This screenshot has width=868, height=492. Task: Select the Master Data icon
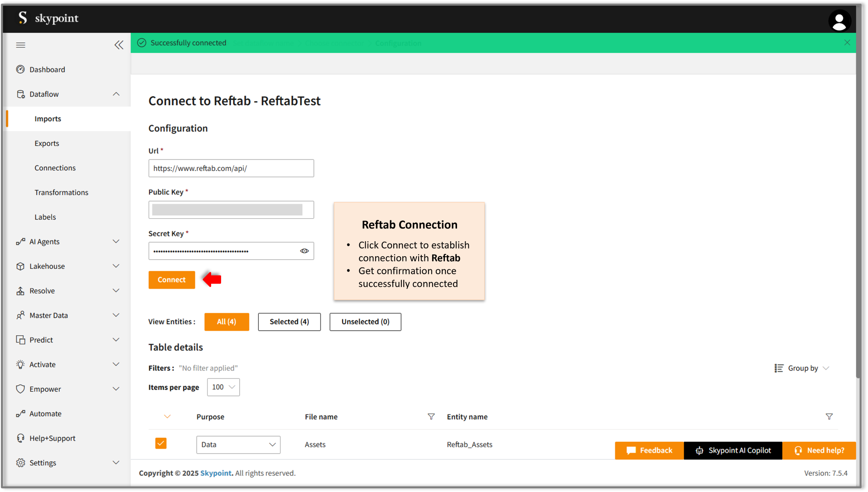pyautogui.click(x=21, y=315)
